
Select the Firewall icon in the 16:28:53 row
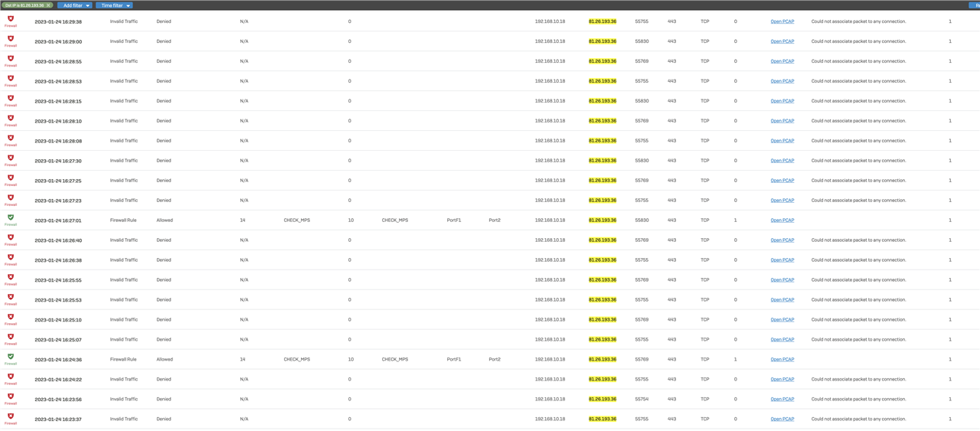pos(11,80)
